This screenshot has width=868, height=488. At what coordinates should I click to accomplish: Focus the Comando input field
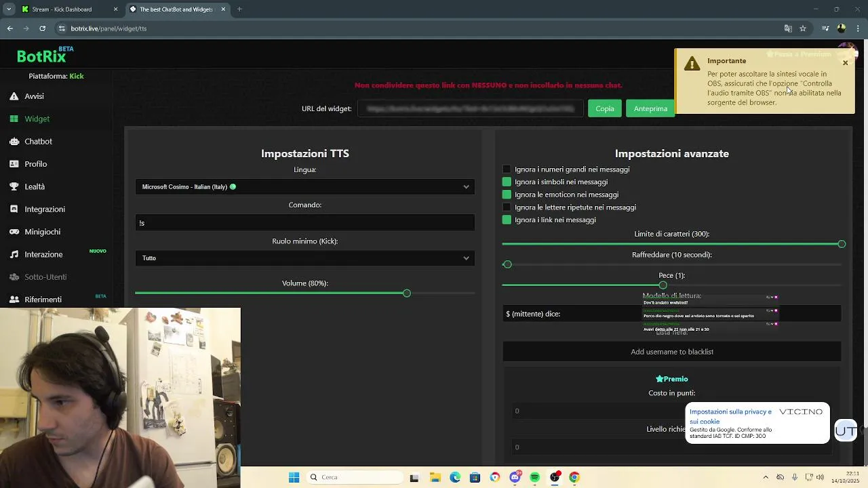pos(305,222)
